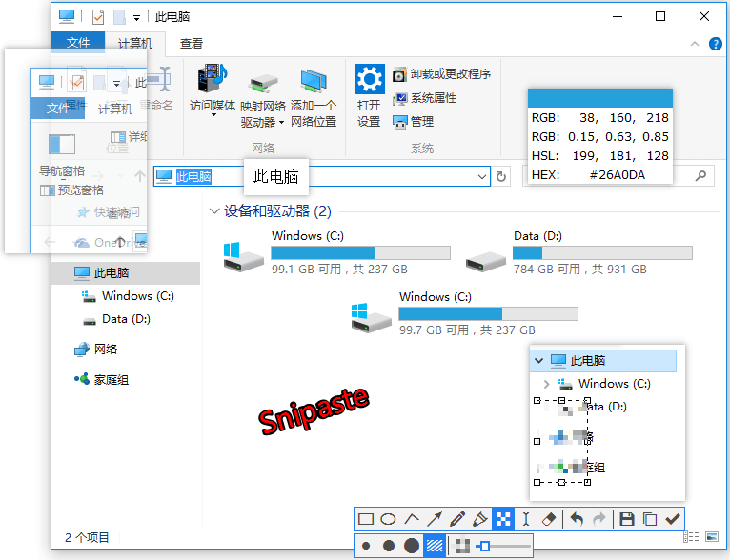Toggle the Mosaic tool off

(x=502, y=519)
